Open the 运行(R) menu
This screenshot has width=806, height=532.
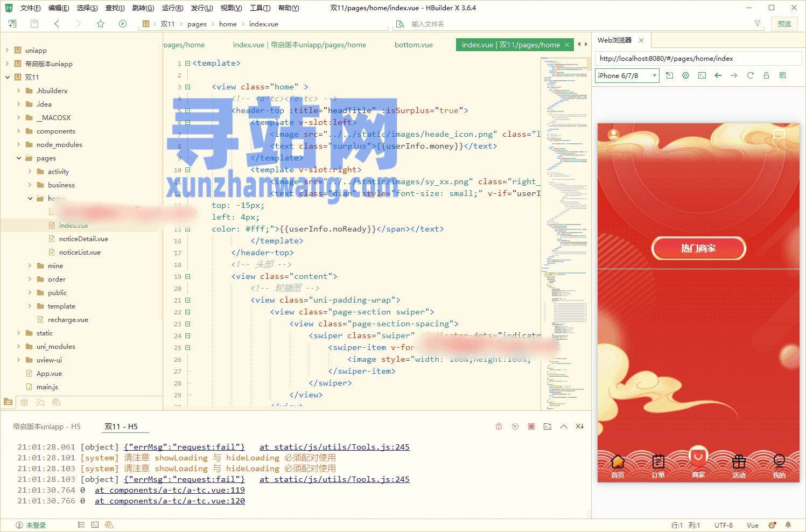pyautogui.click(x=172, y=8)
